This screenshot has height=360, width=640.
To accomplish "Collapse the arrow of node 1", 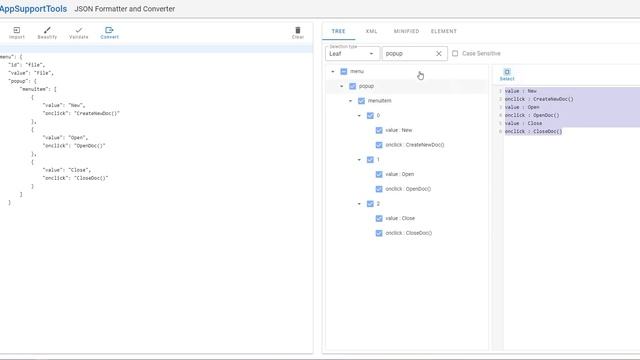I will click(359, 160).
